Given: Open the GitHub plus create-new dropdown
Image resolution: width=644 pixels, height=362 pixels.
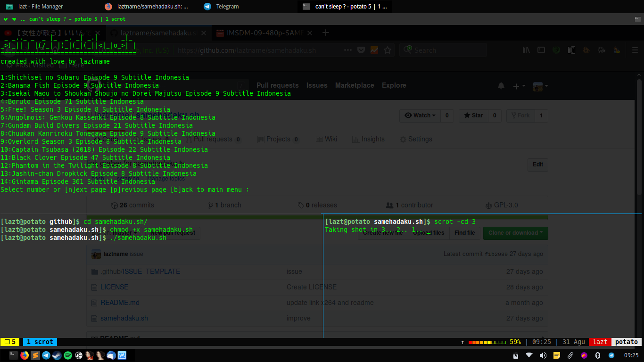Looking at the screenshot, I should click(519, 86).
